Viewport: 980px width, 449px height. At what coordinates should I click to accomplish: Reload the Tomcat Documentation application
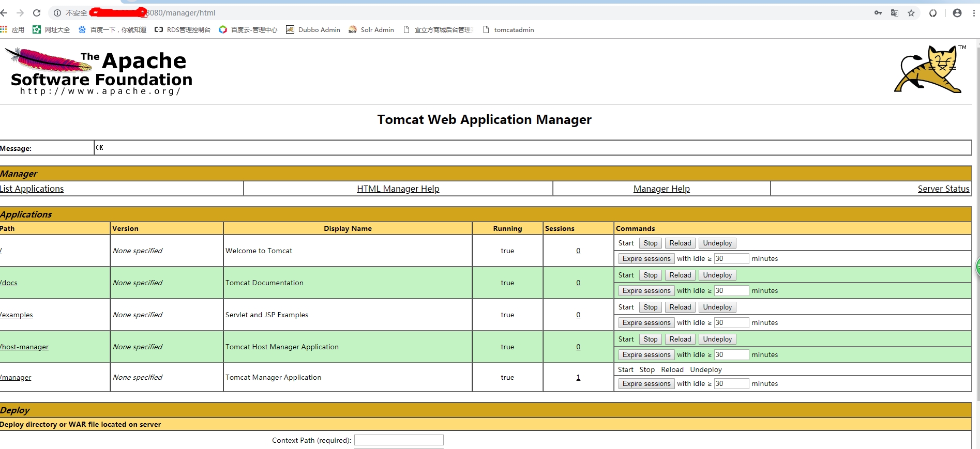(680, 275)
